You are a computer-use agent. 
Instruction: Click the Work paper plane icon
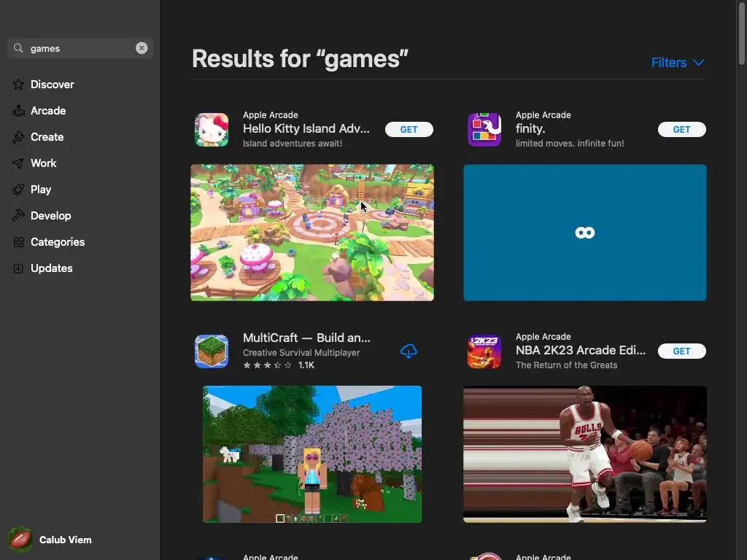(18, 163)
